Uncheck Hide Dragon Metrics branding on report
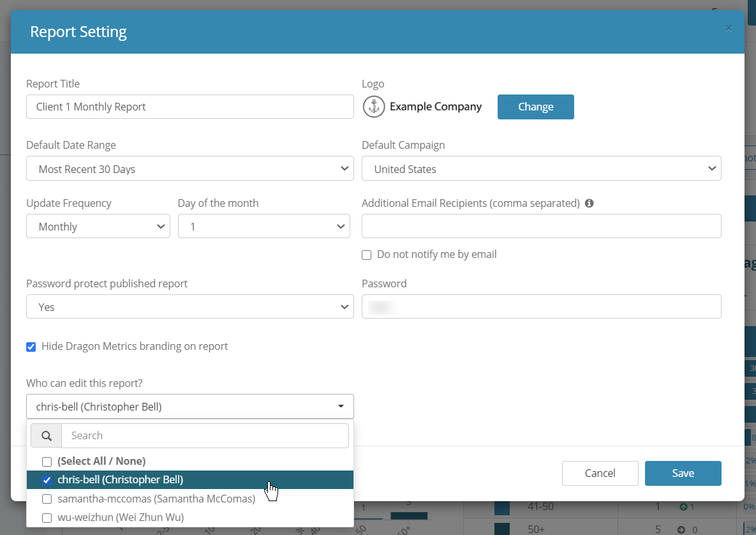 click(x=31, y=347)
